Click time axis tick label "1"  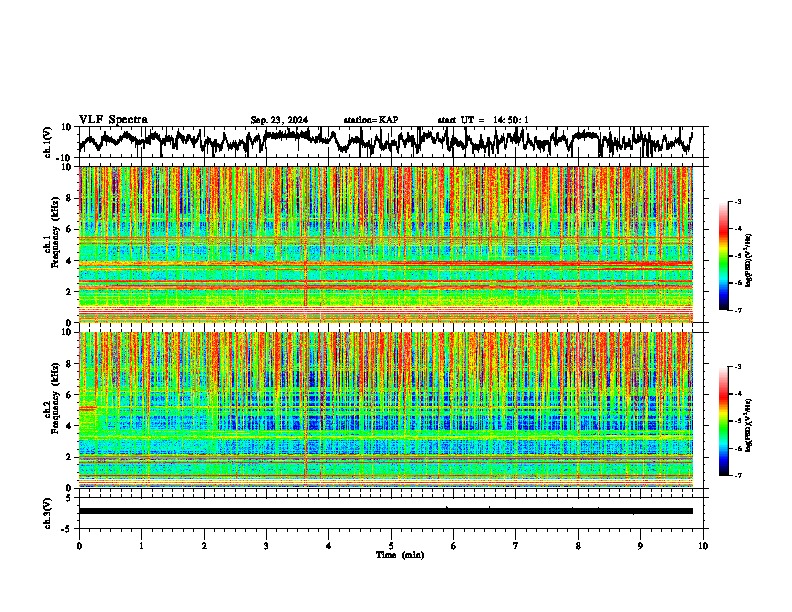pyautogui.click(x=141, y=546)
